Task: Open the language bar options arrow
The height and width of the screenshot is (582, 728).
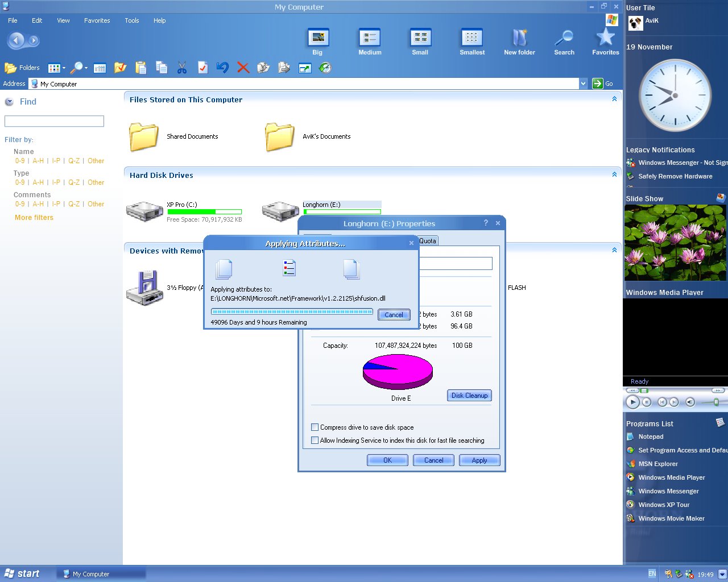Action: (722, 574)
